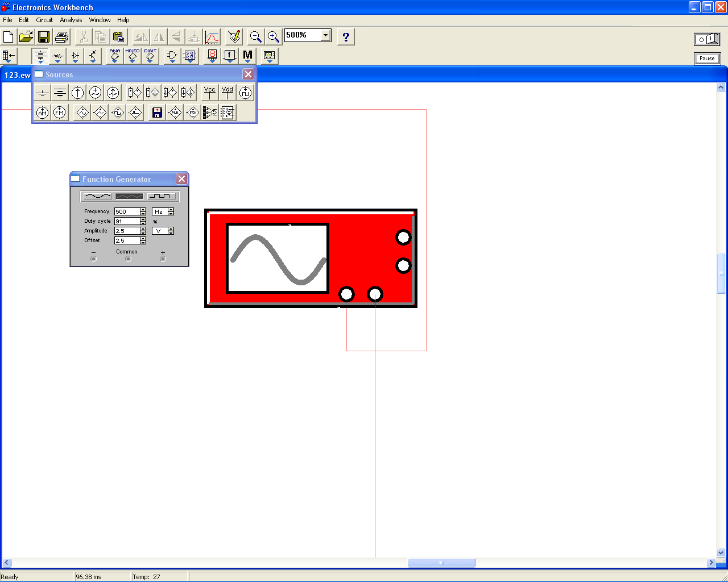
Task: Close the Sources palette window
Action: point(248,74)
